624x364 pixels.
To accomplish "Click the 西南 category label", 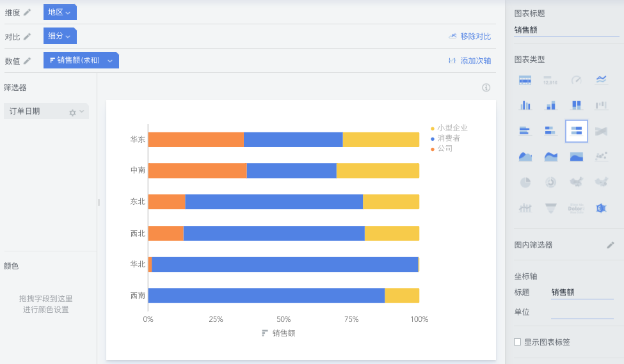I will point(138,295).
